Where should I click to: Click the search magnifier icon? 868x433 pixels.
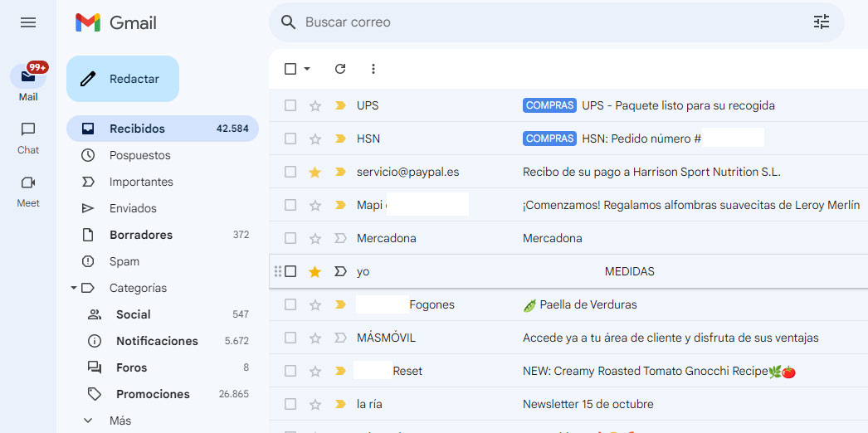[x=289, y=22]
